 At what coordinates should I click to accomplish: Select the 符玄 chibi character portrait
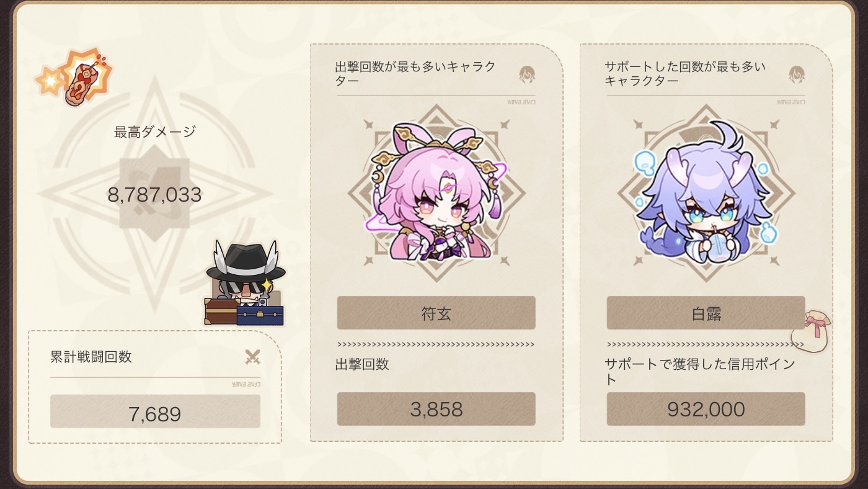coord(436,192)
